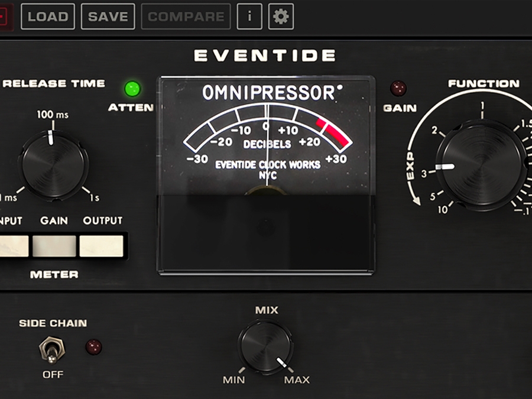Click the -30 mark on the meter
This screenshot has height=399, width=532.
[197, 158]
